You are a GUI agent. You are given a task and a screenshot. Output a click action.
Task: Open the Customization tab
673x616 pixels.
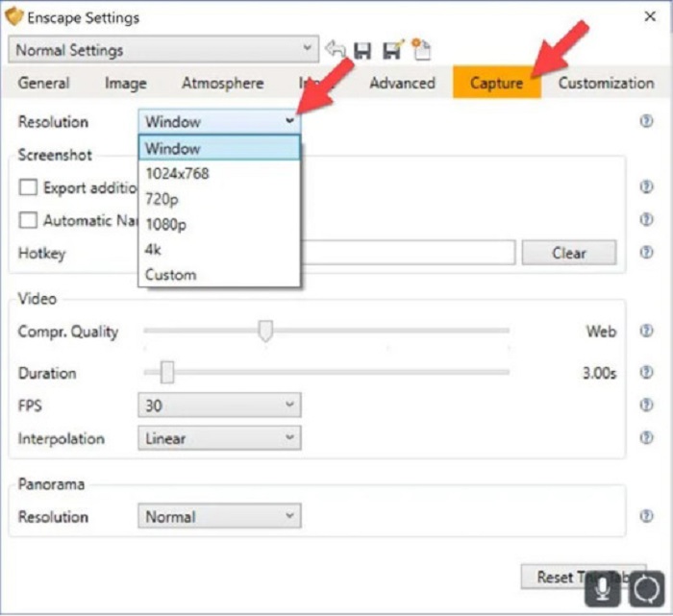606,84
